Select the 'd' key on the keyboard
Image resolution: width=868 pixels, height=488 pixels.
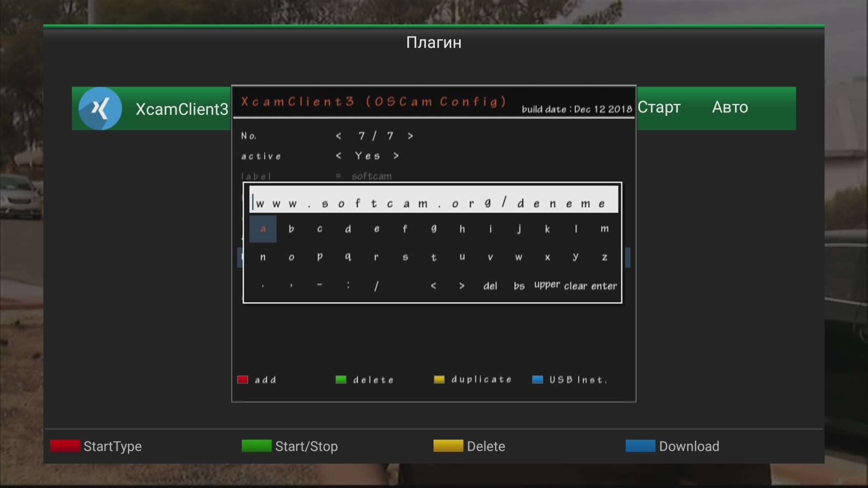click(348, 229)
